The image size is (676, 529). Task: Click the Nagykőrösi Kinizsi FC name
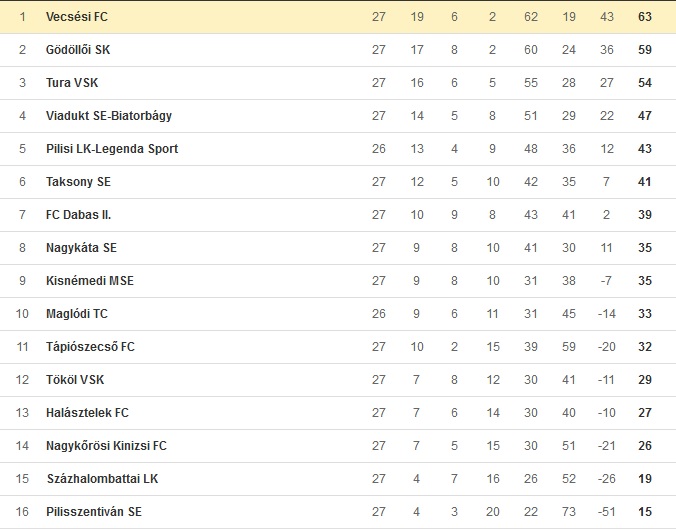click(106, 446)
